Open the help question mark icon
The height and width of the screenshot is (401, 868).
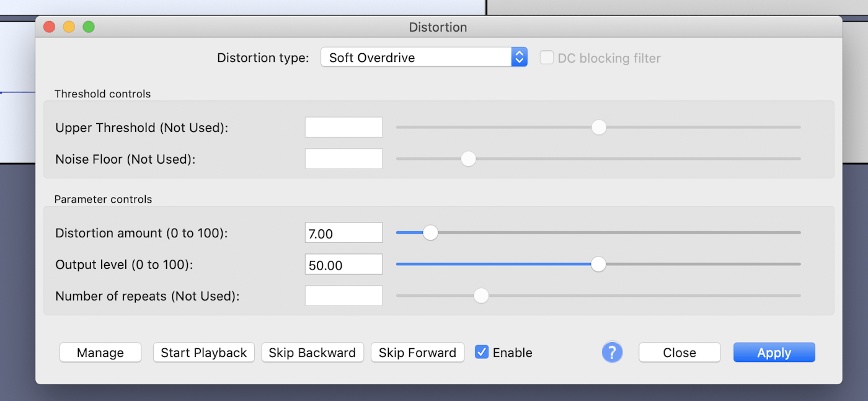click(x=612, y=352)
